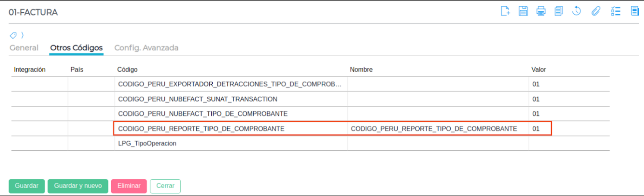Click the duplicate record icon
The height and width of the screenshot is (196, 644).
coord(559,11)
